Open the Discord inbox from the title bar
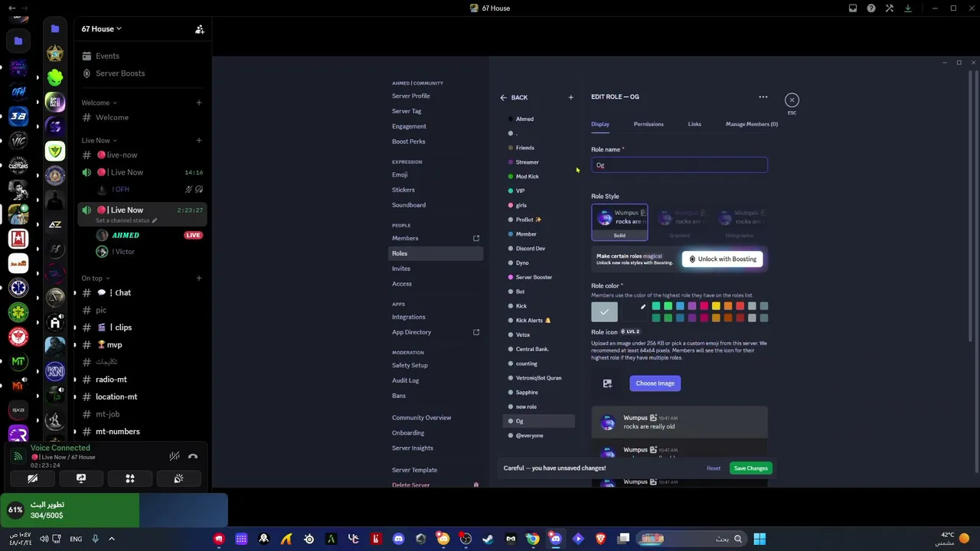 853,8
